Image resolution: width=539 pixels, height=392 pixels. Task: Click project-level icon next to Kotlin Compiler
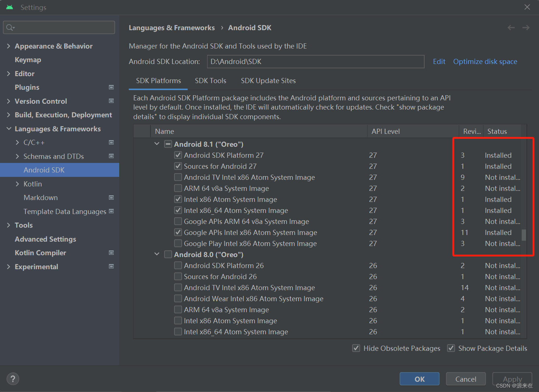coord(111,253)
